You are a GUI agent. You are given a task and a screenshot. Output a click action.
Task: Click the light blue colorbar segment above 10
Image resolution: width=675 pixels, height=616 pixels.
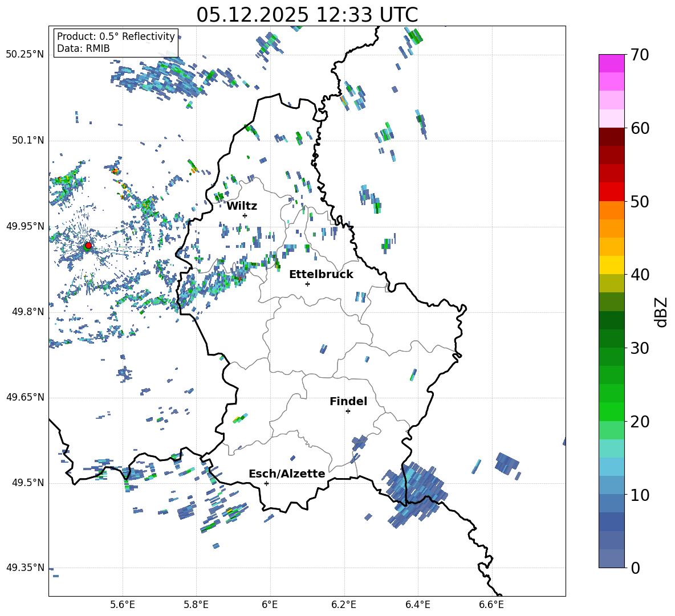click(612, 466)
